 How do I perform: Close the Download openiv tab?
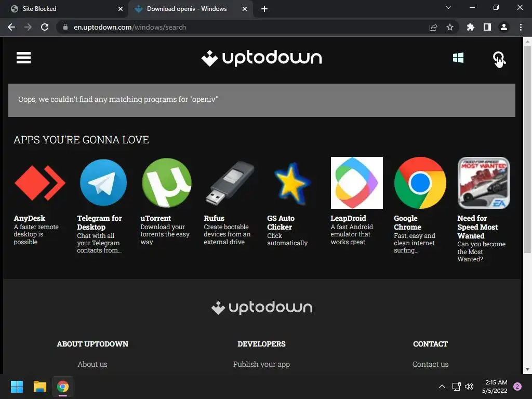click(x=245, y=9)
